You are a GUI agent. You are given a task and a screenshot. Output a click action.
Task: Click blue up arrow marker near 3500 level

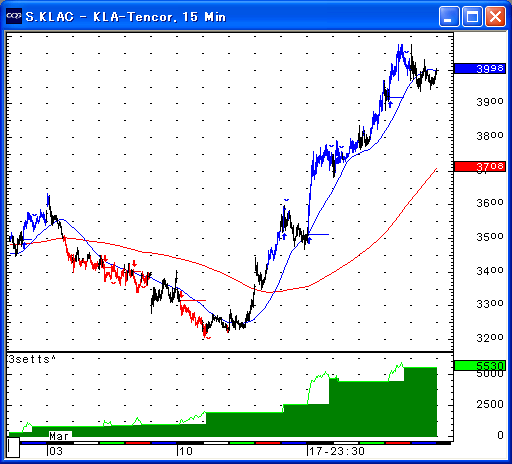[284, 236]
